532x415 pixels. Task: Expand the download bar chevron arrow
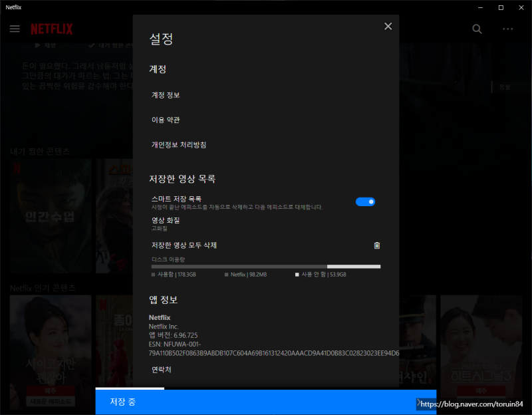419,402
